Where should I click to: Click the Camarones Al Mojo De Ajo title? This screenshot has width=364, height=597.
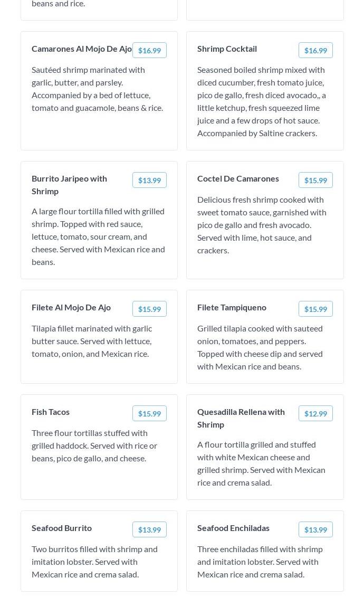tap(82, 49)
